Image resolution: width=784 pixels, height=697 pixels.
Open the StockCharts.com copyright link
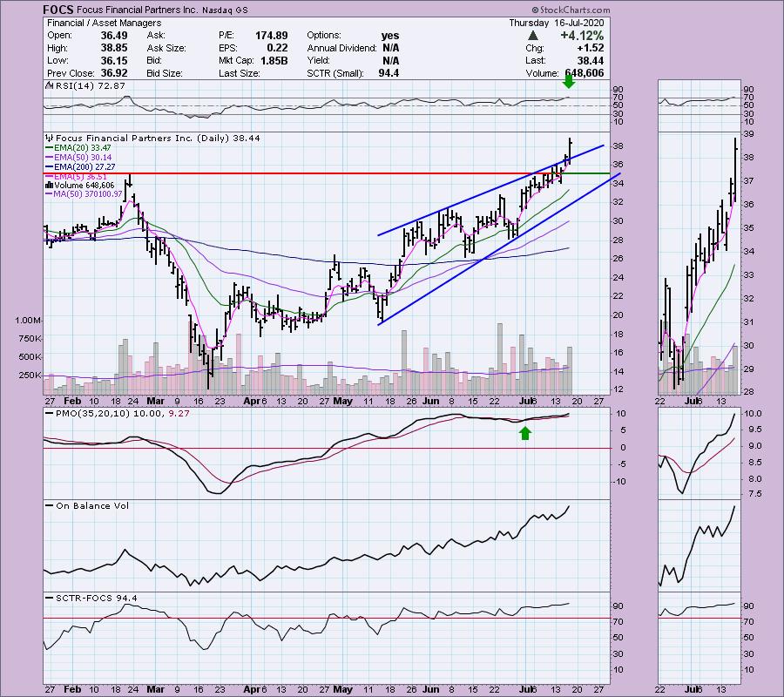point(571,10)
